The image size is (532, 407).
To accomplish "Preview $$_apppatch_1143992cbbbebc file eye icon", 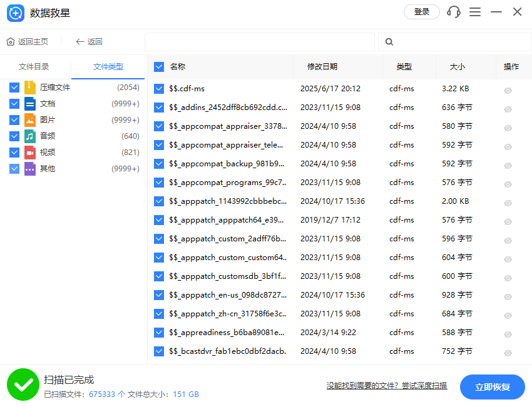I will click(x=508, y=203).
